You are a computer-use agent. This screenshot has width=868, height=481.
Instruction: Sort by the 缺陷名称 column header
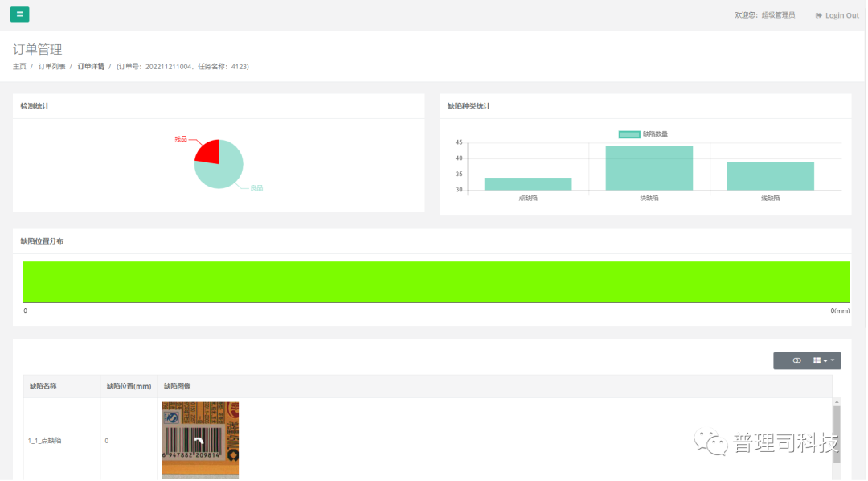(43, 386)
